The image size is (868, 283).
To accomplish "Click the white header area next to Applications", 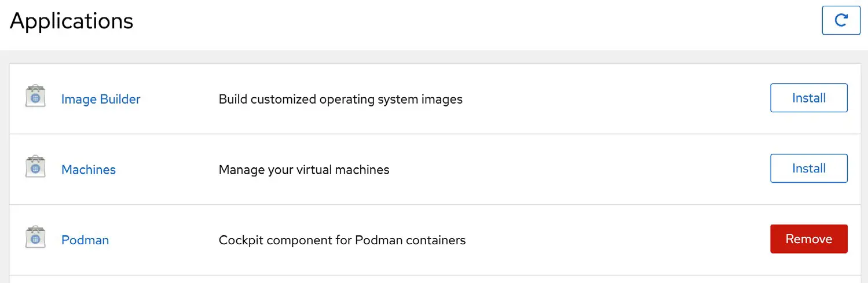I will pos(475,23).
